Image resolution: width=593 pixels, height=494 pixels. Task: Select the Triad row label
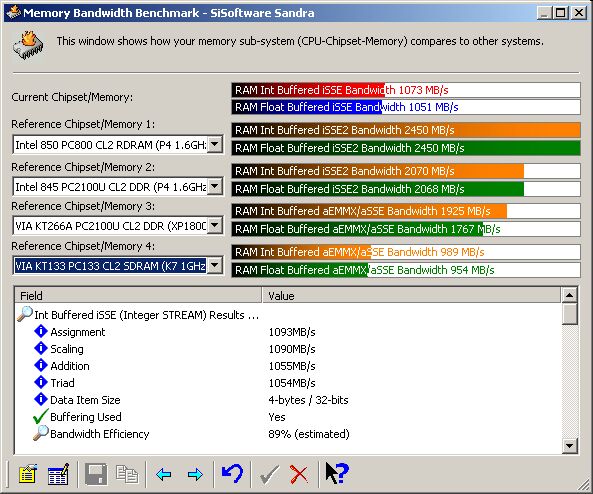point(62,383)
